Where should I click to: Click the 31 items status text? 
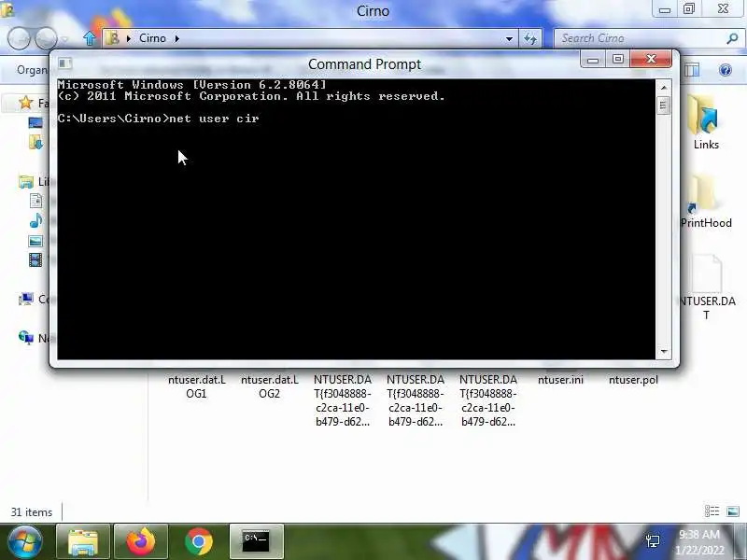pyautogui.click(x=32, y=512)
